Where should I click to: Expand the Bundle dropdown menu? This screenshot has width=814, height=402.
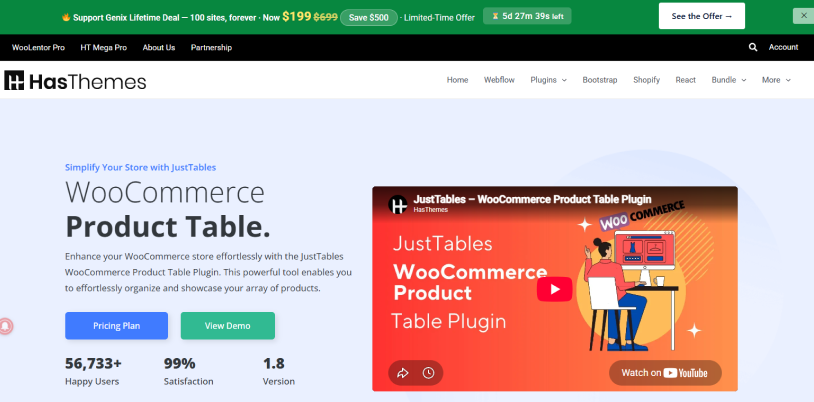point(729,80)
